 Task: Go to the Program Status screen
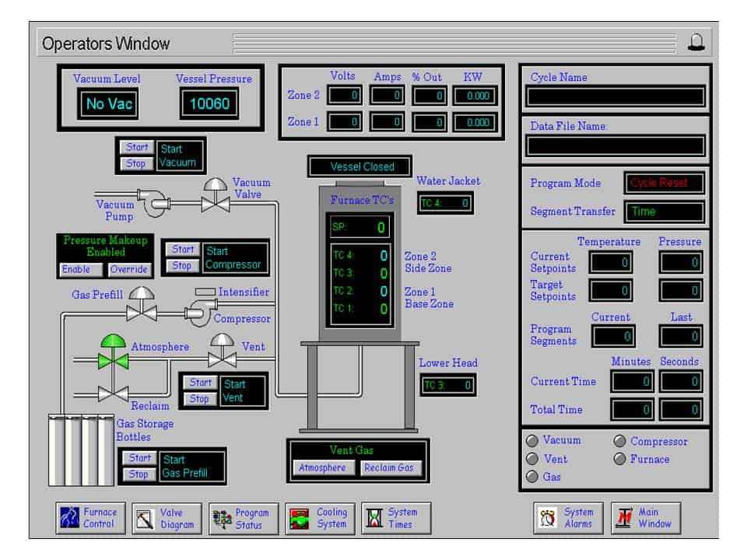240,518
